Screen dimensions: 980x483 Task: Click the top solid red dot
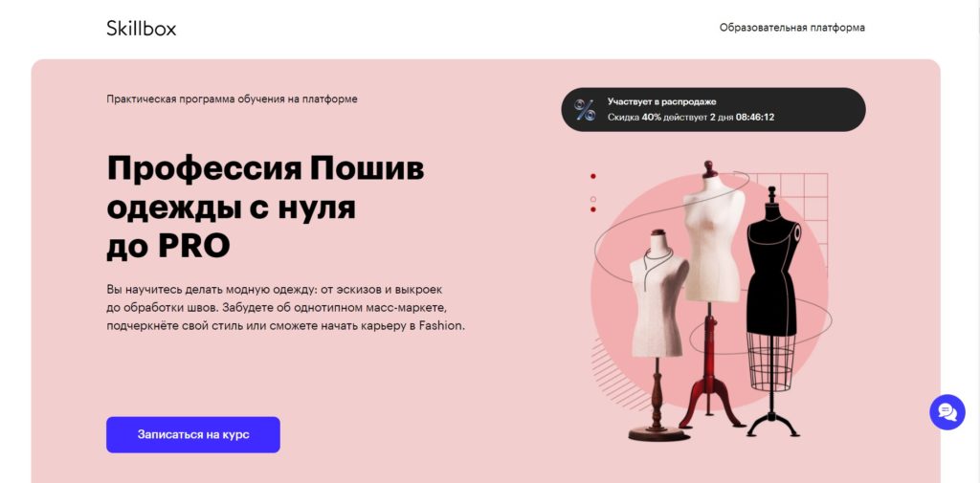tap(593, 177)
